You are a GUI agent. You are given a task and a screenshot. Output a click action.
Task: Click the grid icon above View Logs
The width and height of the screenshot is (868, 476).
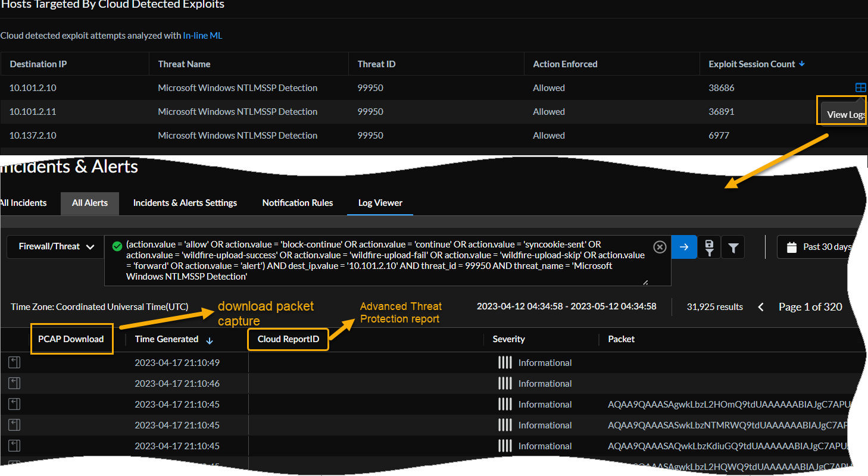[x=861, y=87]
